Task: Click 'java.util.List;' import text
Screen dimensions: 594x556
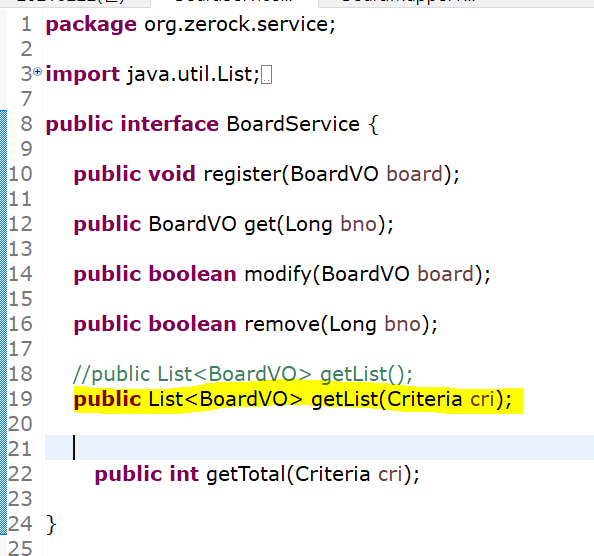Action: pyautogui.click(x=193, y=74)
